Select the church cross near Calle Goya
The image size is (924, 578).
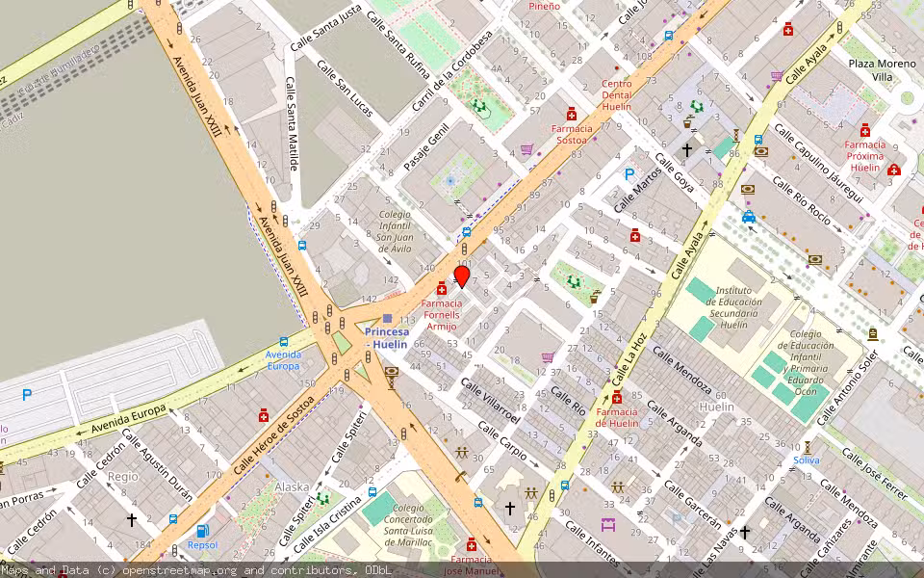click(687, 150)
